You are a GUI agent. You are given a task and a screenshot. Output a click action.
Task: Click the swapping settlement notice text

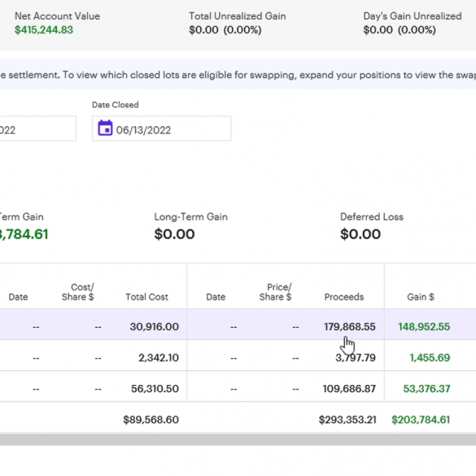click(x=238, y=75)
